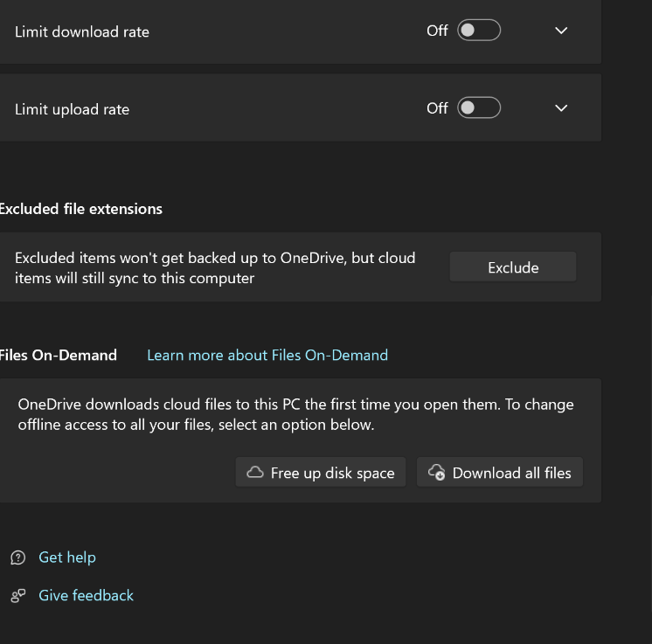Open the Give feedback link
This screenshot has height=644, width=652.
click(86, 596)
